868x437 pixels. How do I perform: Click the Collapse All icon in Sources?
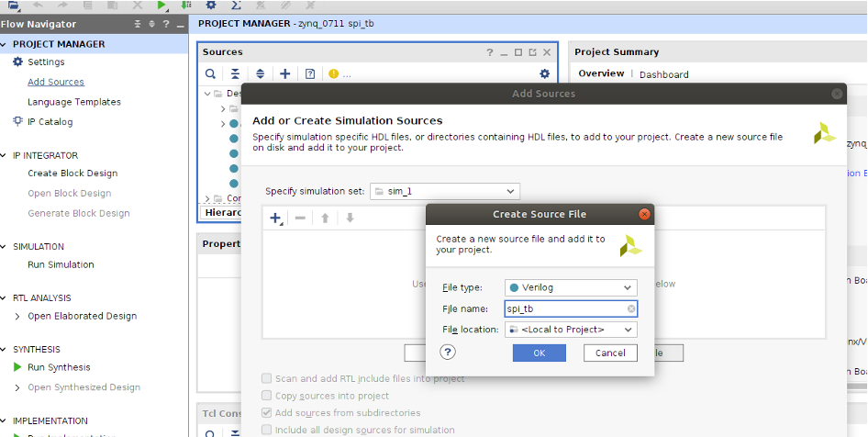coord(235,74)
